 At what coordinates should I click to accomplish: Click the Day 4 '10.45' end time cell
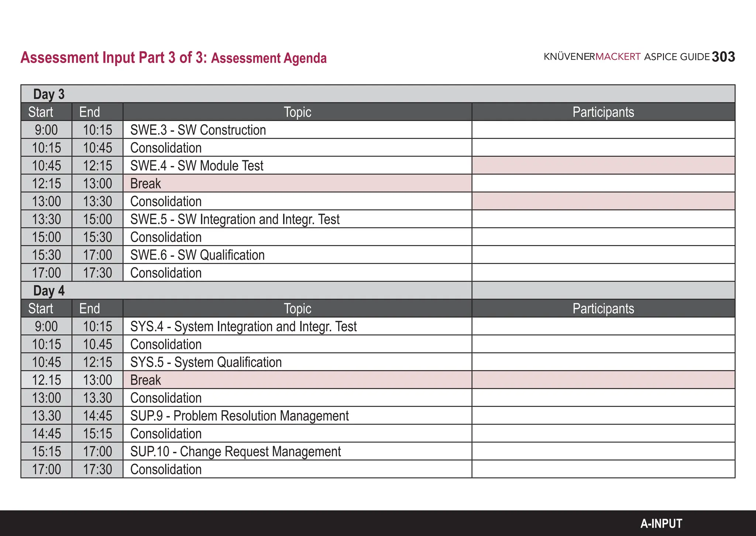pyautogui.click(x=97, y=344)
